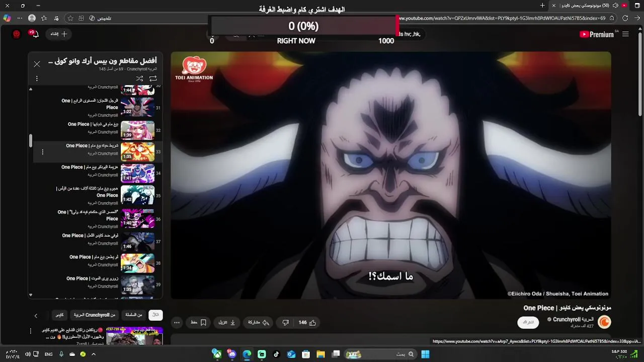Dislike the video

(x=285, y=323)
